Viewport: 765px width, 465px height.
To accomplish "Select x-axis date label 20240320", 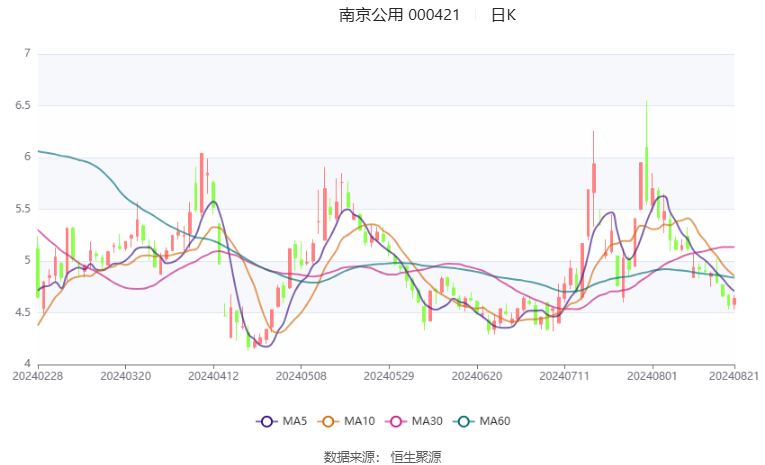I will (x=125, y=376).
